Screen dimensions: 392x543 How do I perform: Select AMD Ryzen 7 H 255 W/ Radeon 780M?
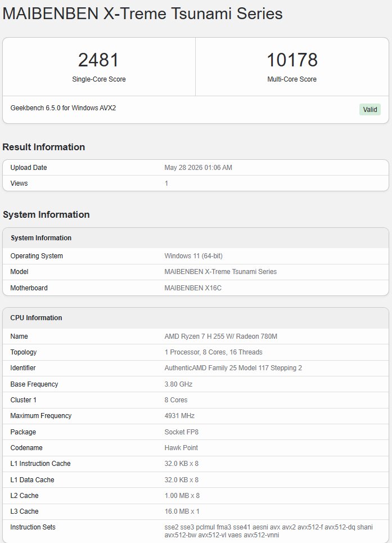[x=220, y=336]
